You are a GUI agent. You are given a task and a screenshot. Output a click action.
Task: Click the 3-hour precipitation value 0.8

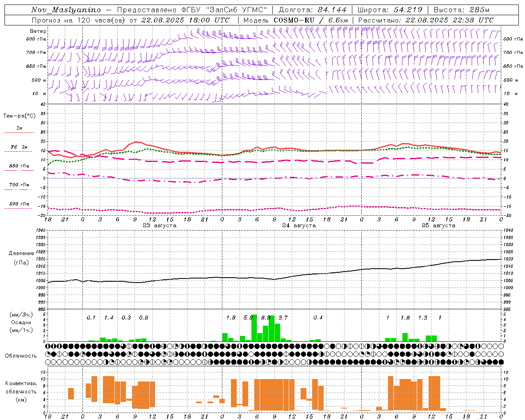point(144,317)
